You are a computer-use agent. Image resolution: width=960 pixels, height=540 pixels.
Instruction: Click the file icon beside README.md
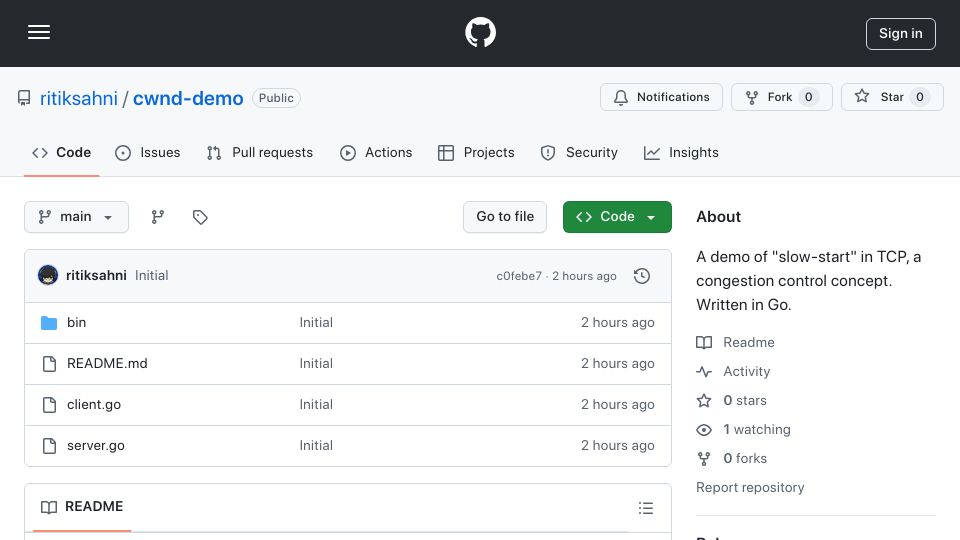[x=50, y=364]
